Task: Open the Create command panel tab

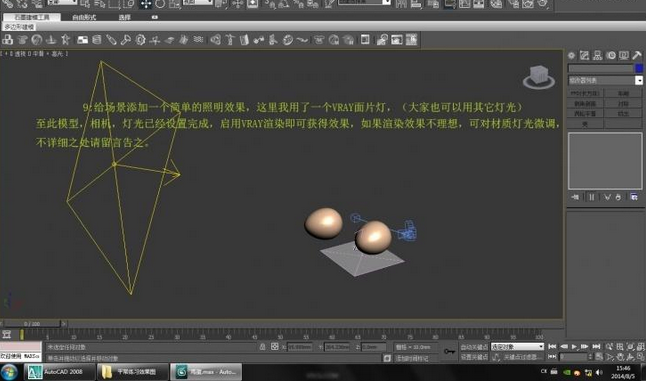Action: click(x=571, y=55)
